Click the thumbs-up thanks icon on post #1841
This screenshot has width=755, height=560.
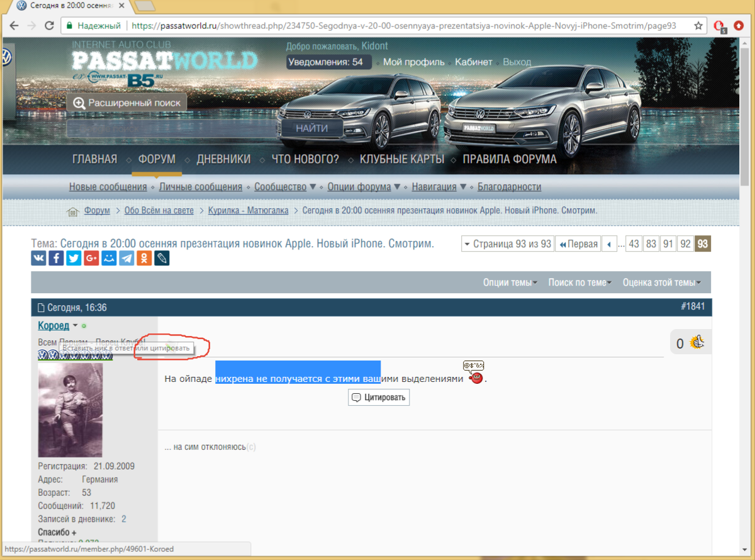click(696, 342)
